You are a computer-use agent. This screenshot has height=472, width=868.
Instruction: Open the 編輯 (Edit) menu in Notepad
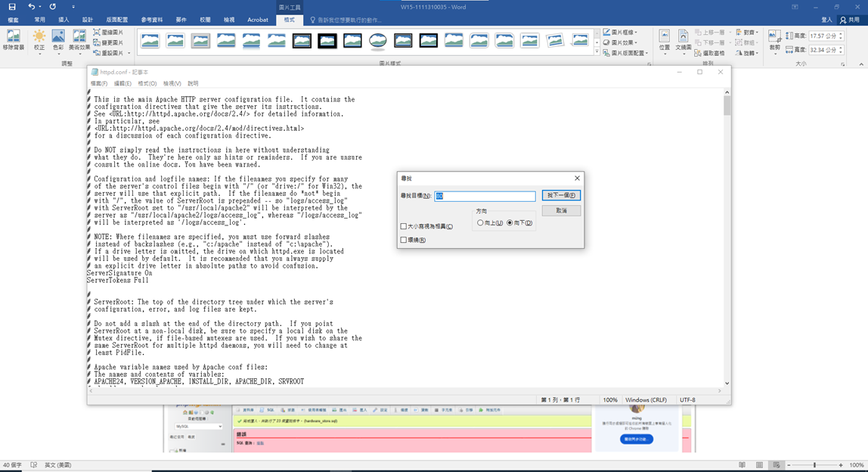tap(122, 83)
